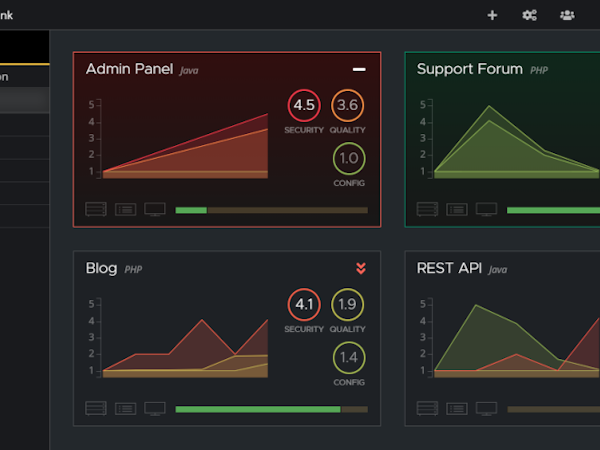Screen dimensions: 600x450
Task: Click the Blog progress bar
Action: coord(272,409)
